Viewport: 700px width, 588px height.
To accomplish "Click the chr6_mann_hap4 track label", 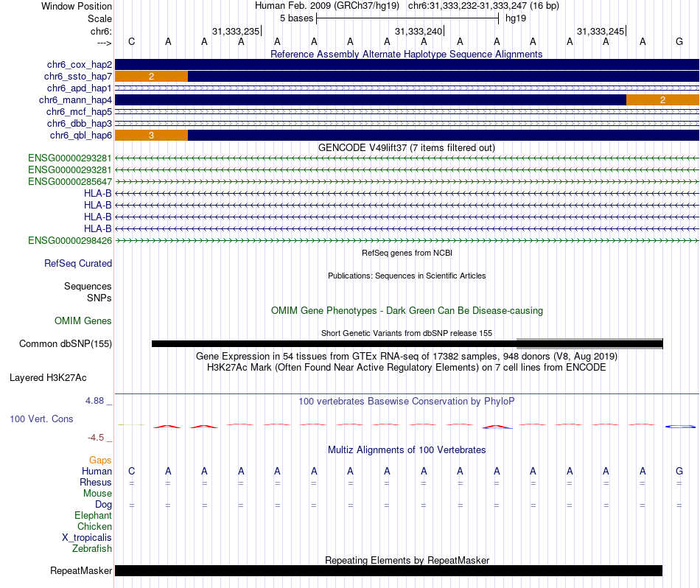I will point(75,100).
